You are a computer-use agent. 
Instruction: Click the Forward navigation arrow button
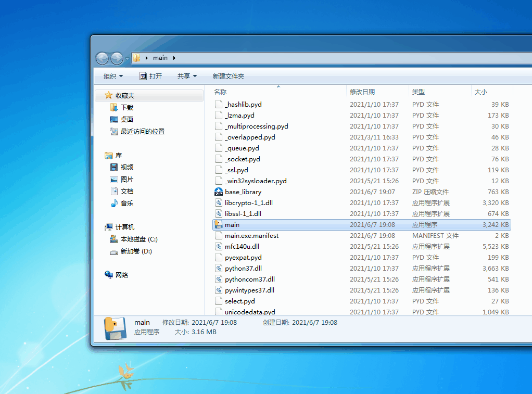pos(117,58)
